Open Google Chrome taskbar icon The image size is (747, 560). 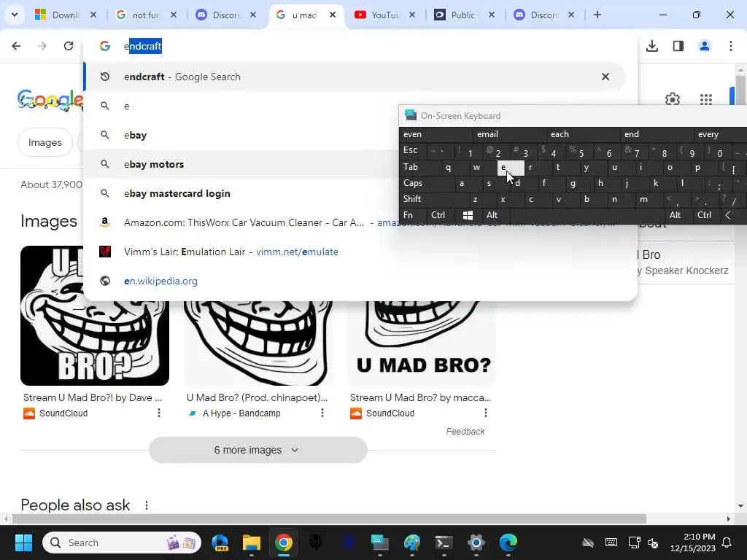point(284,542)
